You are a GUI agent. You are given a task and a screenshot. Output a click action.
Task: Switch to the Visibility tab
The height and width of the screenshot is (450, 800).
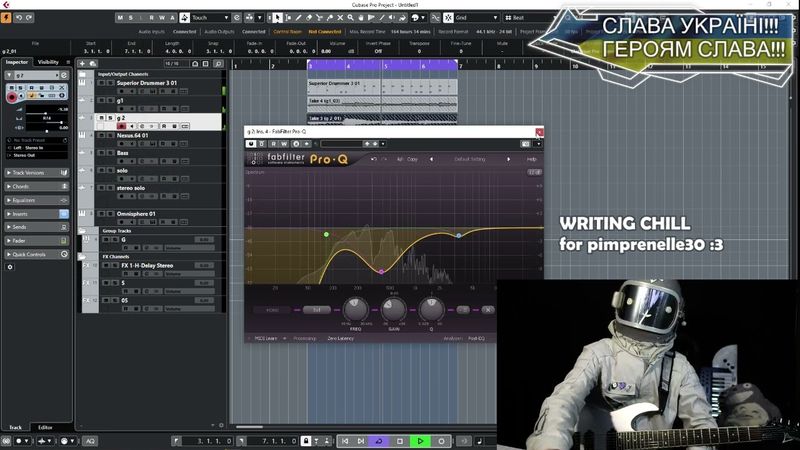tap(49, 62)
